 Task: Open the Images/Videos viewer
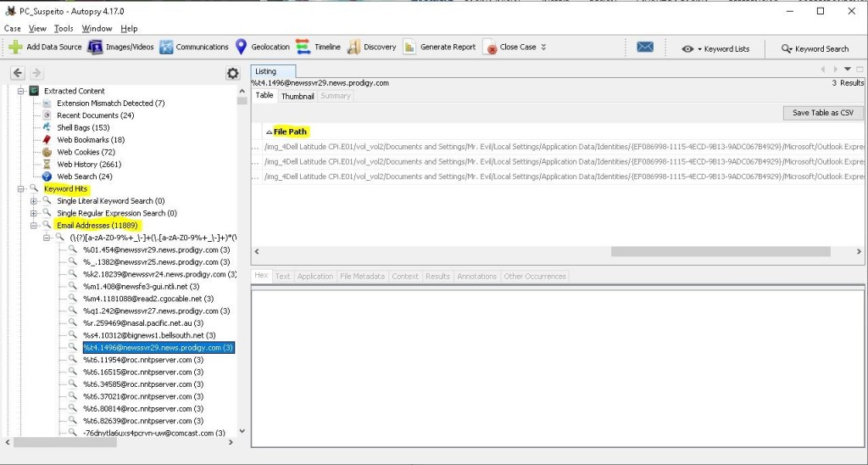point(97,48)
